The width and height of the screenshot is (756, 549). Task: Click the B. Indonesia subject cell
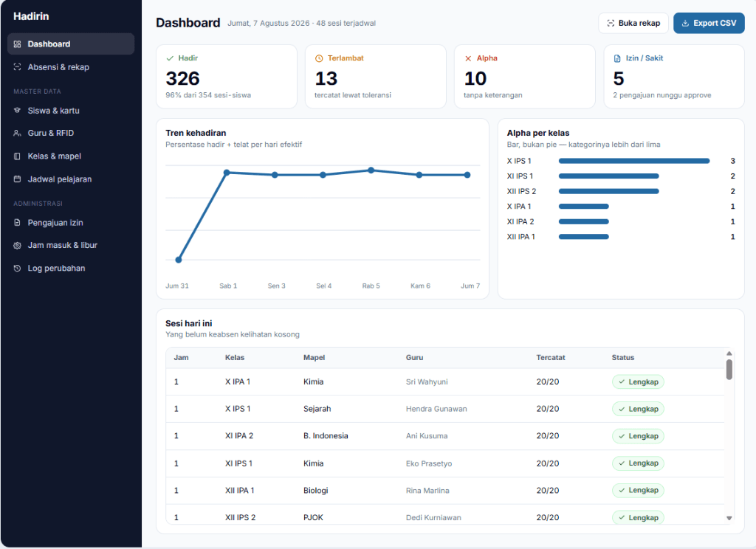326,435
